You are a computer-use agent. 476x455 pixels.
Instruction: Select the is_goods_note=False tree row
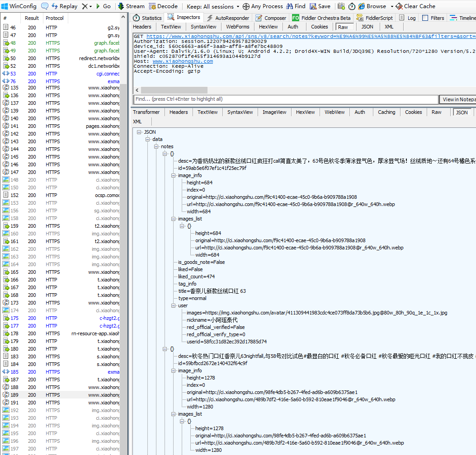pos(202,262)
